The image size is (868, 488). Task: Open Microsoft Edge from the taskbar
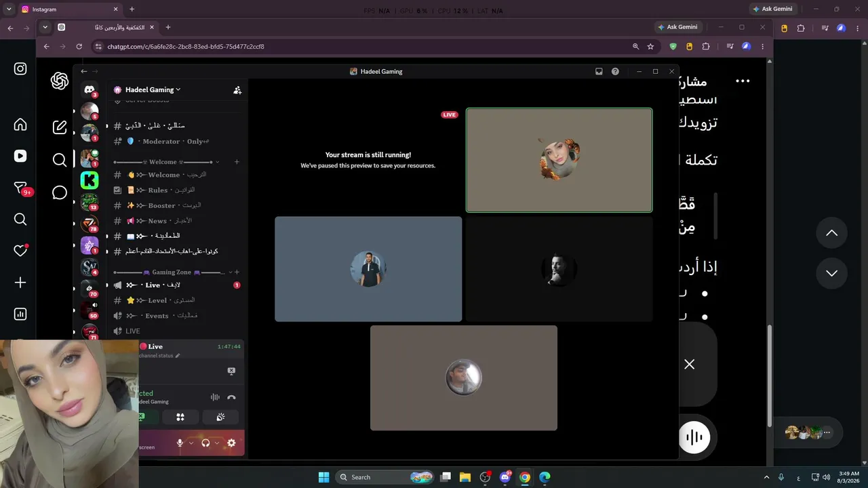click(x=545, y=477)
